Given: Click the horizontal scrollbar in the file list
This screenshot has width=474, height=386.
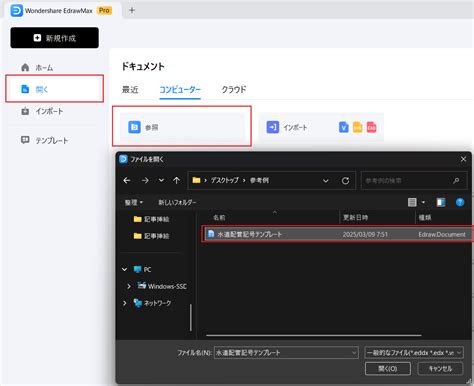Looking at the screenshot, I should coord(314,335).
